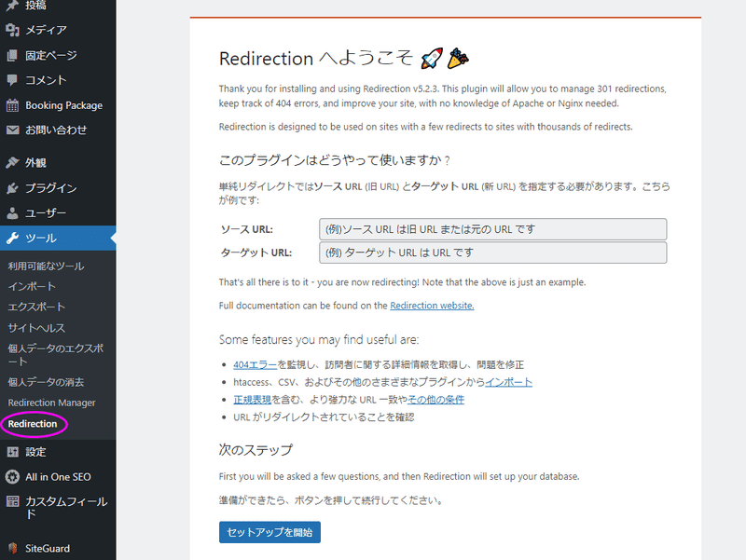Screen dimensions: 746x560
Task: Open the Redirection submenu item
Action: 33,424
